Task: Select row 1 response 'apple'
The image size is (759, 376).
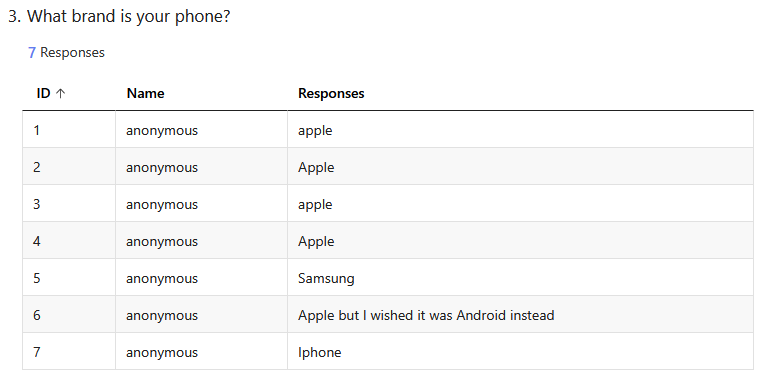Action: pos(315,130)
